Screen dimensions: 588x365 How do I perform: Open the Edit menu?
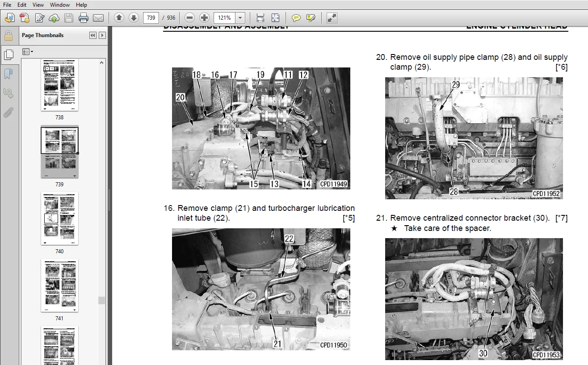[21, 4]
